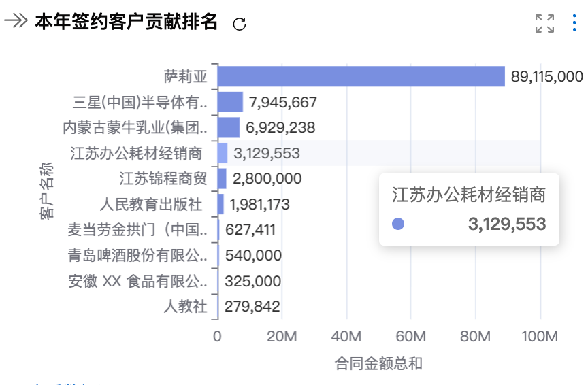
Task: Open the vertical three-dot more options menu
Action: pyautogui.click(x=575, y=23)
